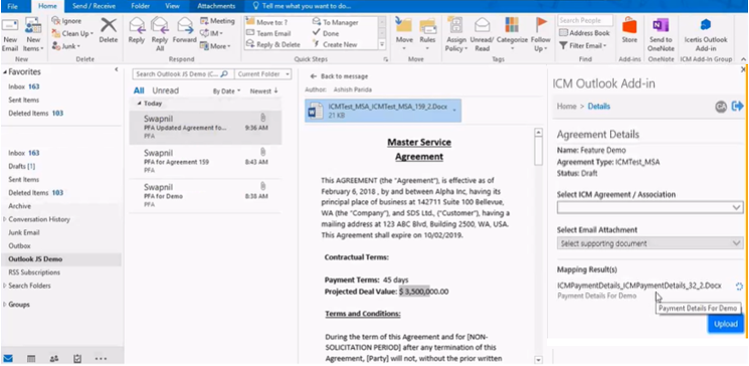Open attachment ICMTest_MSA_ICMTest_MSA_159_2.Docx dropdown arrow
Image resolution: width=749 pixels, height=366 pixels.
click(454, 110)
